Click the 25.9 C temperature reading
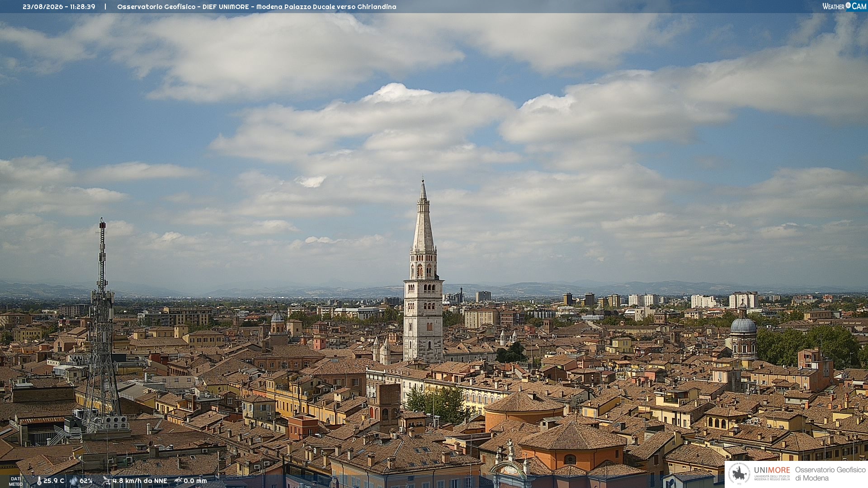The height and width of the screenshot is (488, 868). [x=54, y=481]
